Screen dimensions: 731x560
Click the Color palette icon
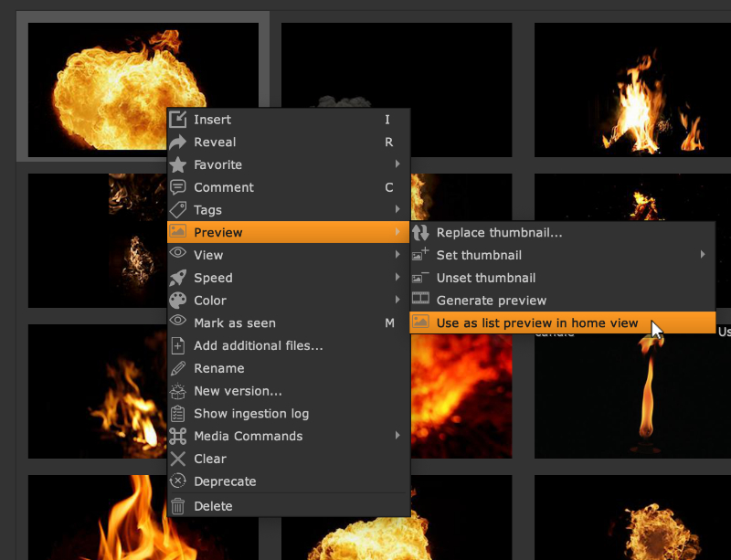coord(178,301)
